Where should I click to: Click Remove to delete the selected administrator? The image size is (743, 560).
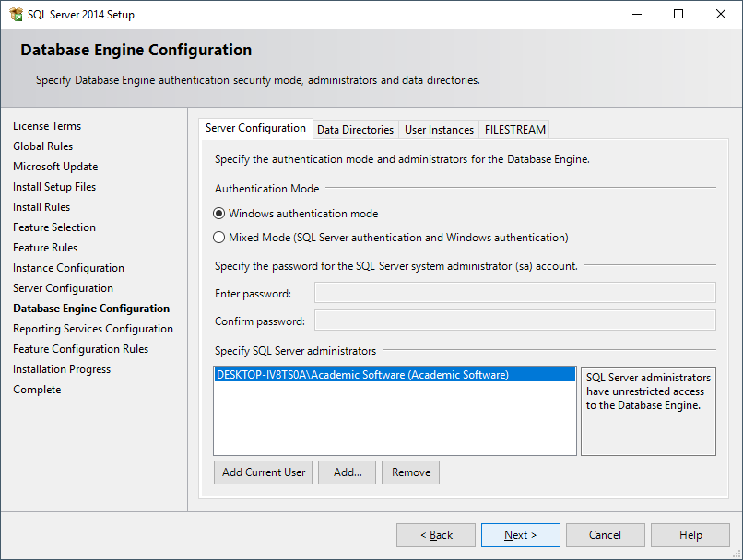tap(411, 472)
